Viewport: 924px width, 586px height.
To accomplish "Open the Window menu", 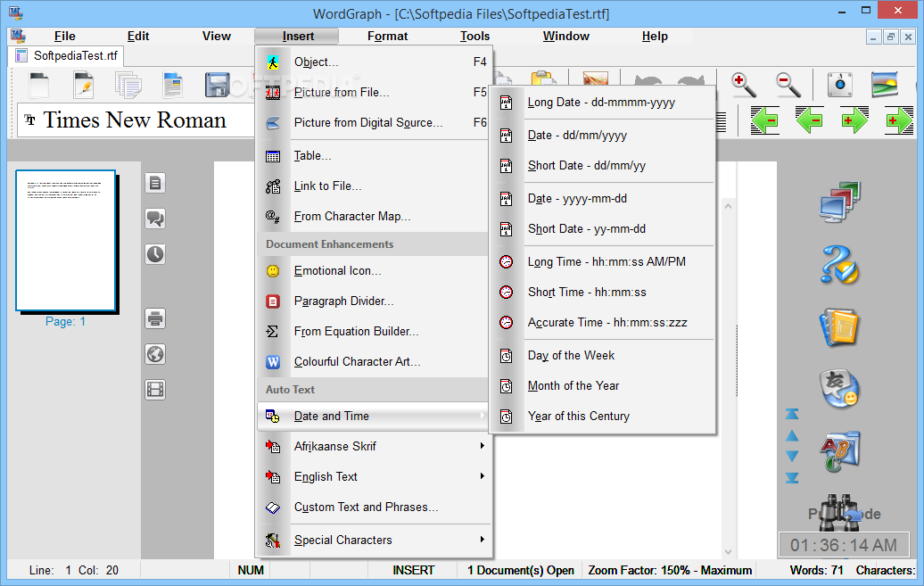I will point(565,36).
